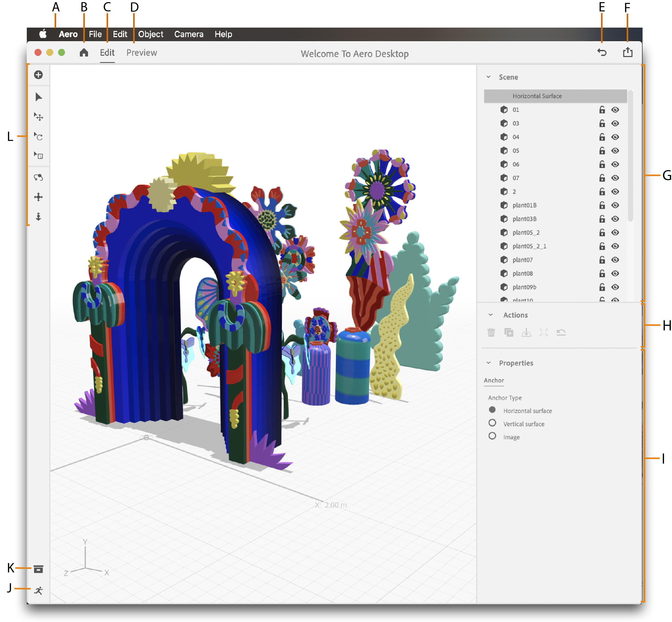This screenshot has width=672, height=622.
Task: Select plant03B in the scene list
Action: tap(524, 219)
